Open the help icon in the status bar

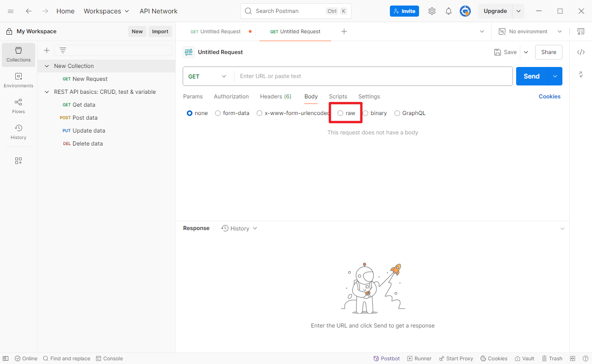pos(585,358)
